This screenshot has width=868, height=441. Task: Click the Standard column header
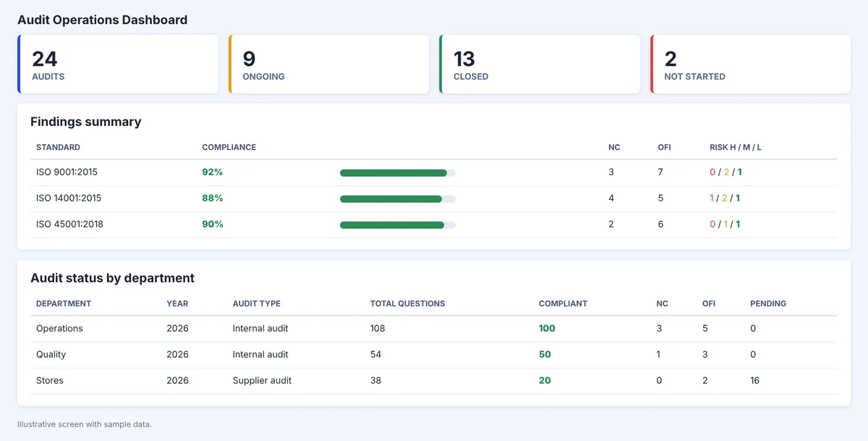click(x=58, y=147)
